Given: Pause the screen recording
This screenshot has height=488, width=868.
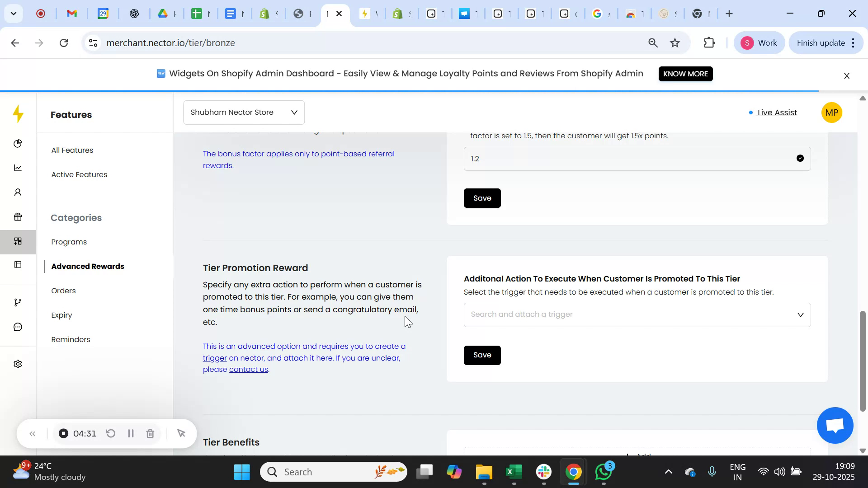Looking at the screenshot, I should click(x=131, y=433).
